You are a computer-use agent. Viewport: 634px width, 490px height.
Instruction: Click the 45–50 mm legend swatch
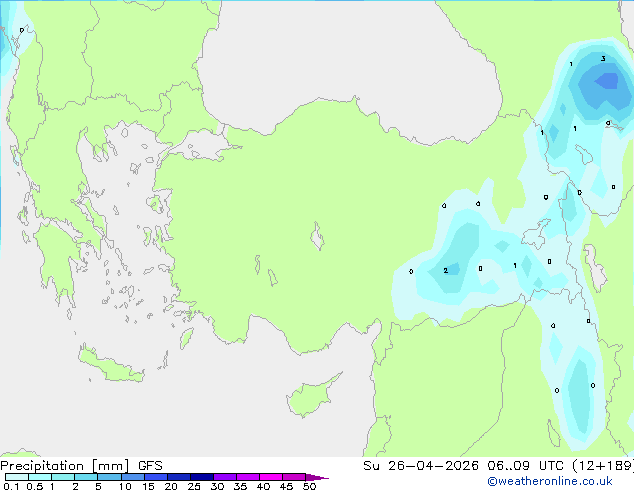tap(294, 477)
